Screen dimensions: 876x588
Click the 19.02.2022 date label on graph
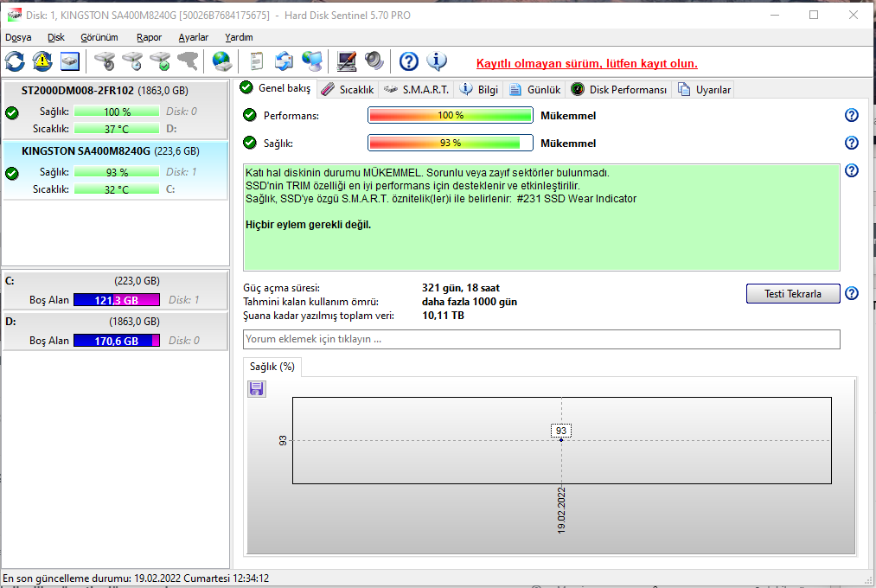pos(561,510)
